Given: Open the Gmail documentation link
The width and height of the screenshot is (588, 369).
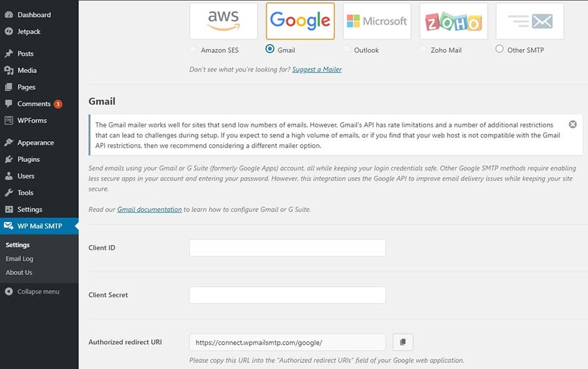Looking at the screenshot, I should click(149, 210).
